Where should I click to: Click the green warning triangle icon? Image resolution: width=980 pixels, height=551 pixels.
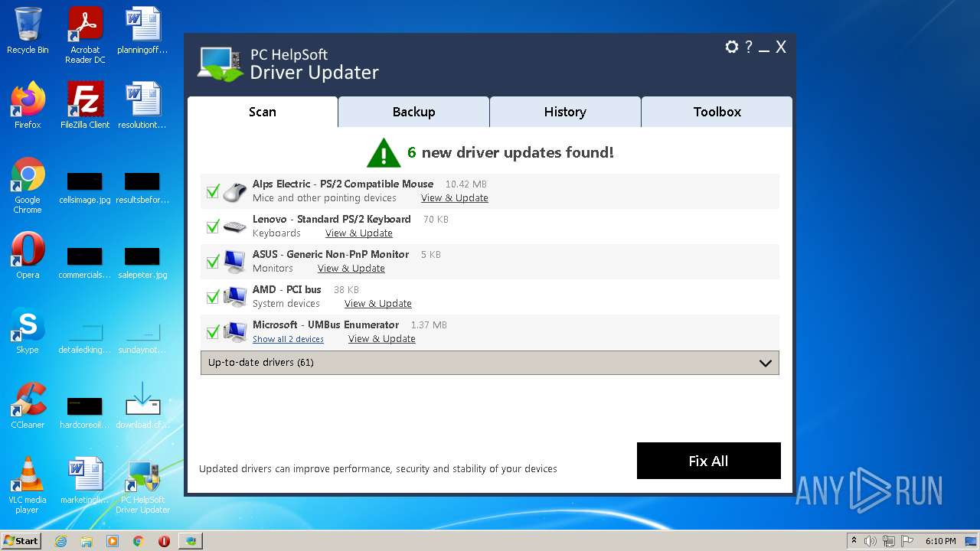point(384,152)
